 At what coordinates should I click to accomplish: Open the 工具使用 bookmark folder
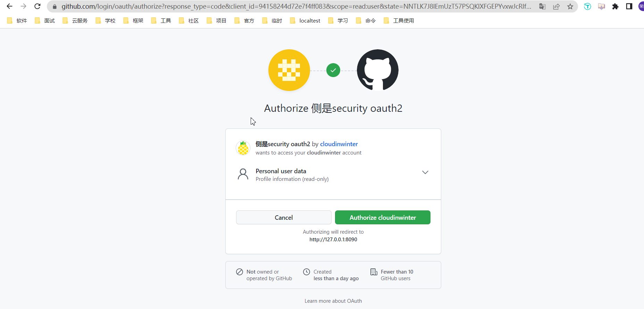click(x=399, y=20)
